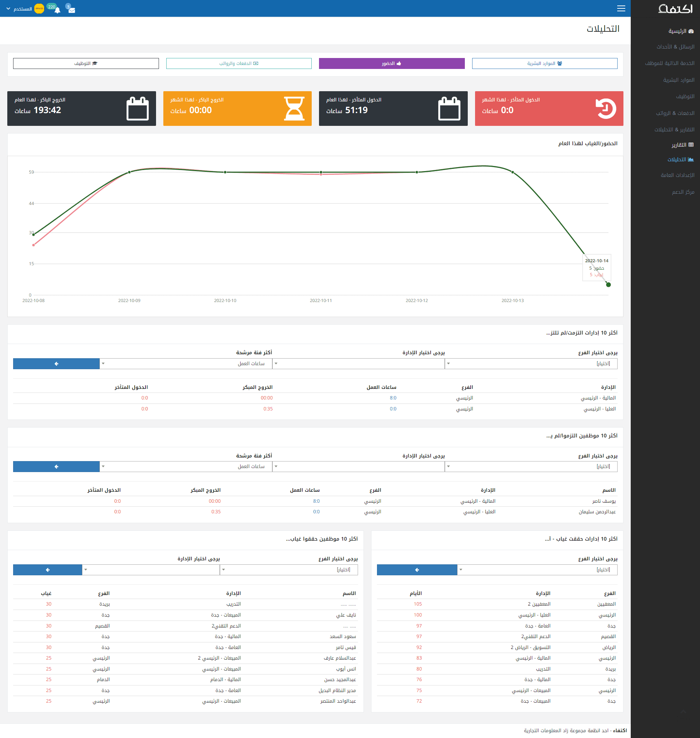Switch to the الموارد البشرية tab
Screen dimensions: 700x738
(544, 63)
